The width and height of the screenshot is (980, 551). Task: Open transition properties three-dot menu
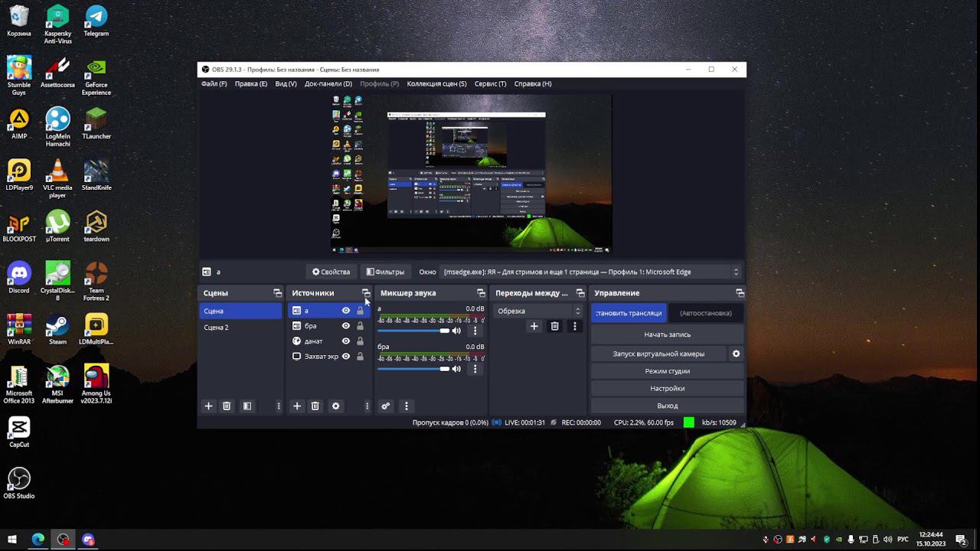click(x=575, y=326)
